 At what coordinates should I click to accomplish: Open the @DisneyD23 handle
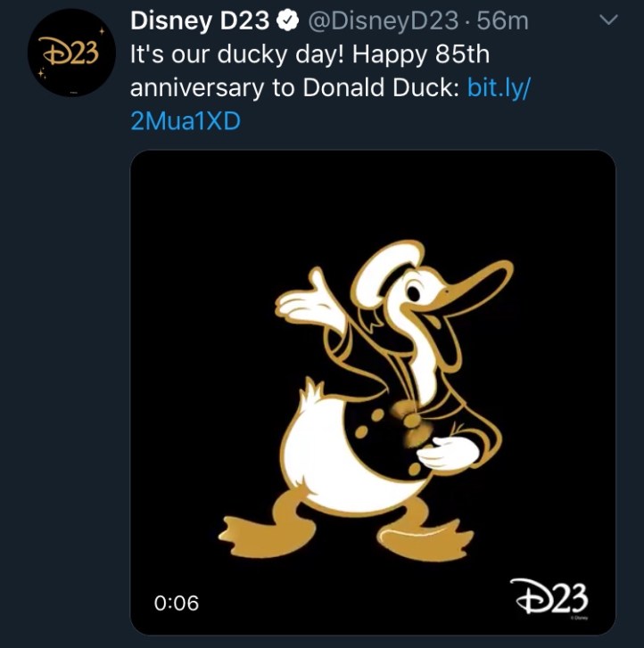[x=385, y=21]
